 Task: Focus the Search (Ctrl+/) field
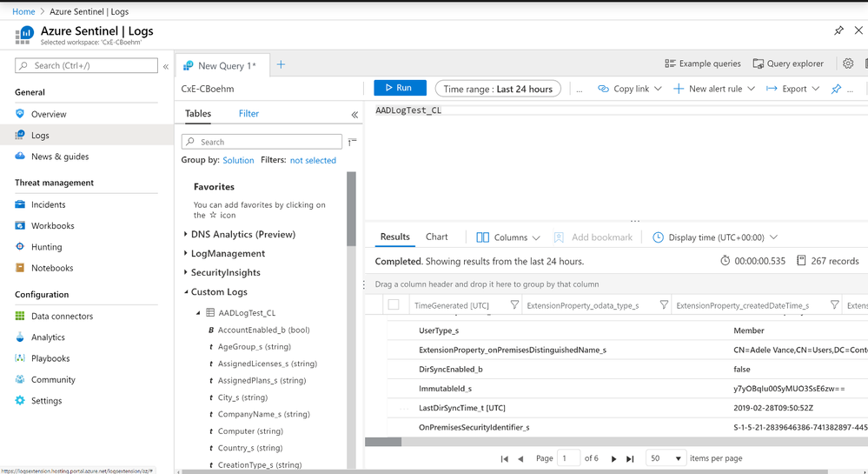tap(86, 65)
